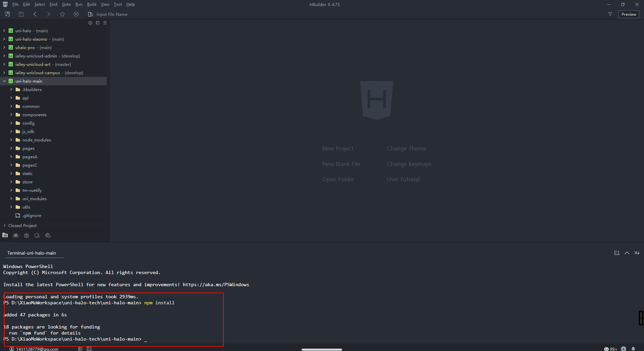Click the bottom horizontal scrollbar thumb
Image resolution: width=644 pixels, height=351 pixels.
pos(322,349)
